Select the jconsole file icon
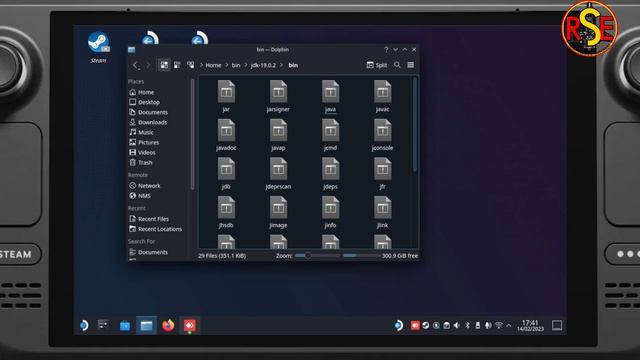 point(382,130)
